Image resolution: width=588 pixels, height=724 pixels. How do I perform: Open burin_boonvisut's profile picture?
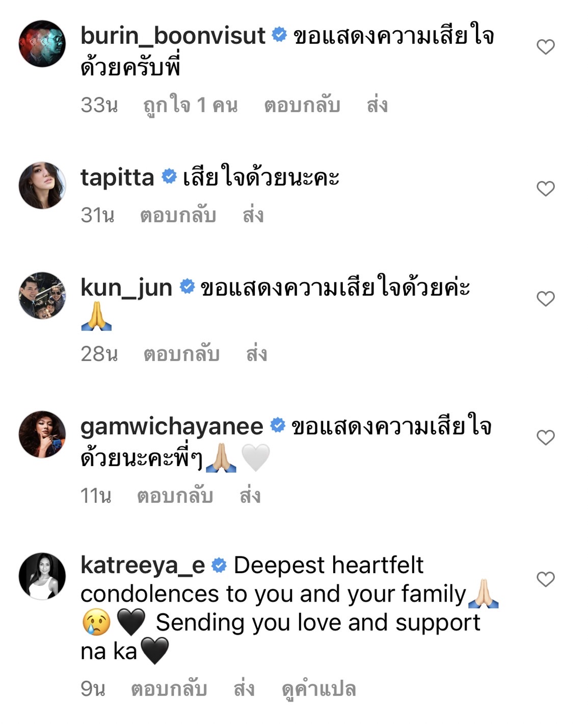[43, 45]
